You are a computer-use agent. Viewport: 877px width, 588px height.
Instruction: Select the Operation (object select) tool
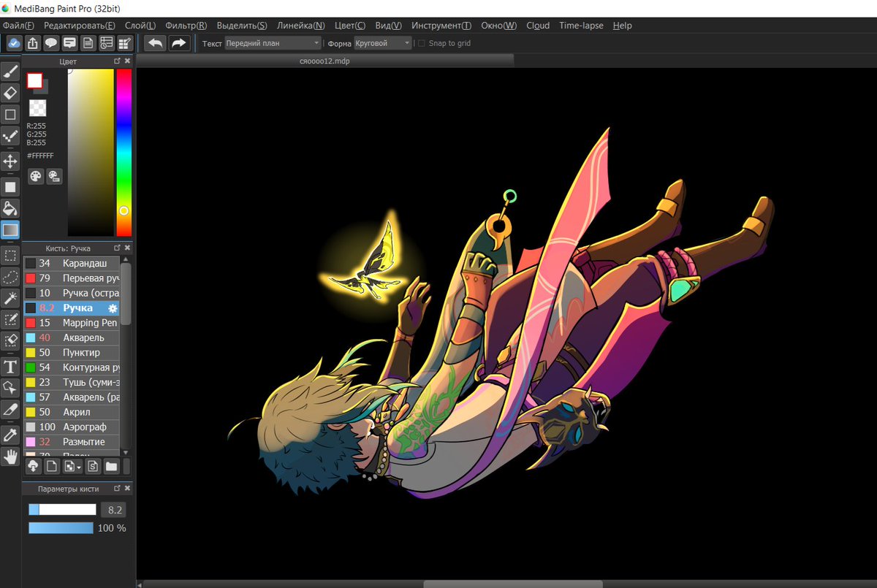pyautogui.click(x=10, y=387)
